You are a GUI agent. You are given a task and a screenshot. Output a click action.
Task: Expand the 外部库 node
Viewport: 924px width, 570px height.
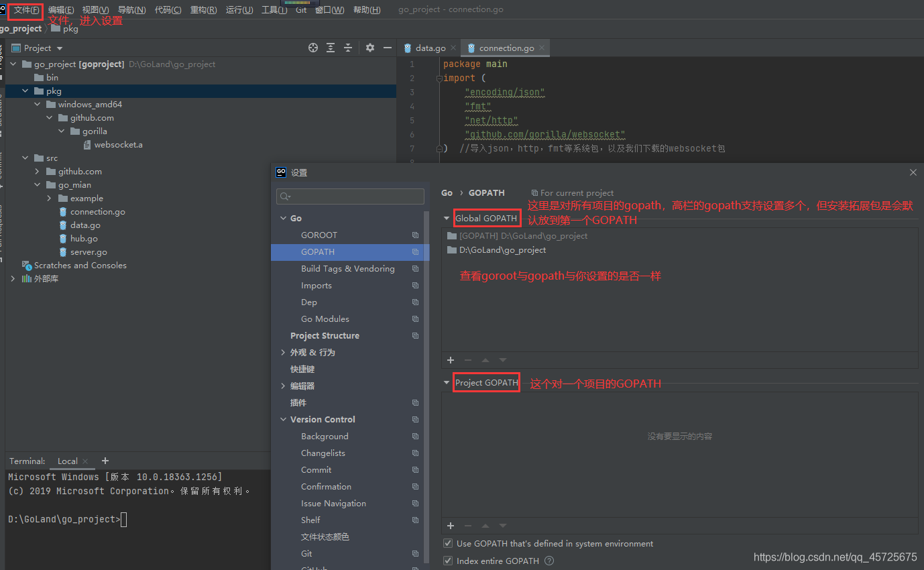[13, 278]
